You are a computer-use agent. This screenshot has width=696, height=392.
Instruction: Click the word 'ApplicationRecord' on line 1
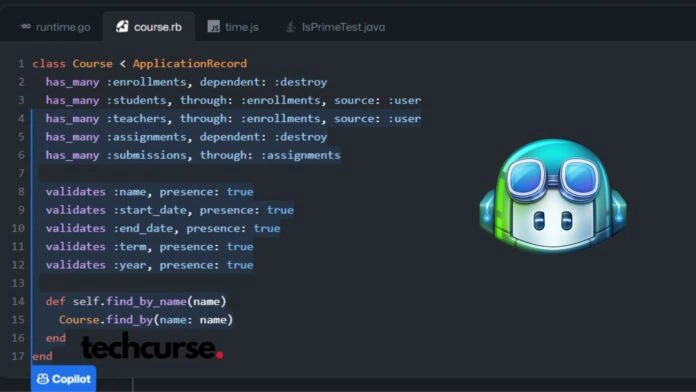[190, 63]
